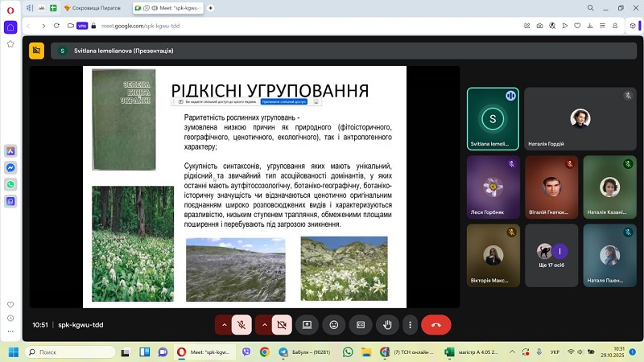Reload the Google Meet page
The height and width of the screenshot is (362, 644).
[x=58, y=26]
